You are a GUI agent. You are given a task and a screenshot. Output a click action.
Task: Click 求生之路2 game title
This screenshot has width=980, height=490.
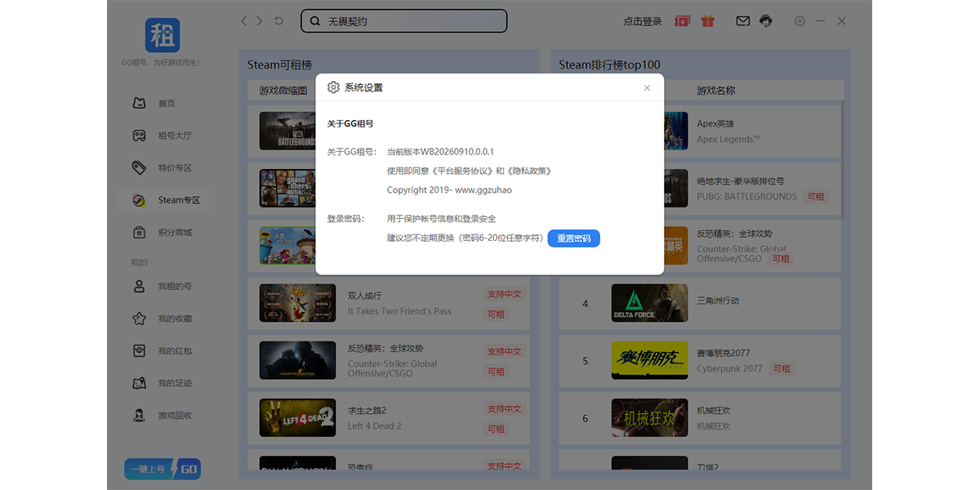367,410
